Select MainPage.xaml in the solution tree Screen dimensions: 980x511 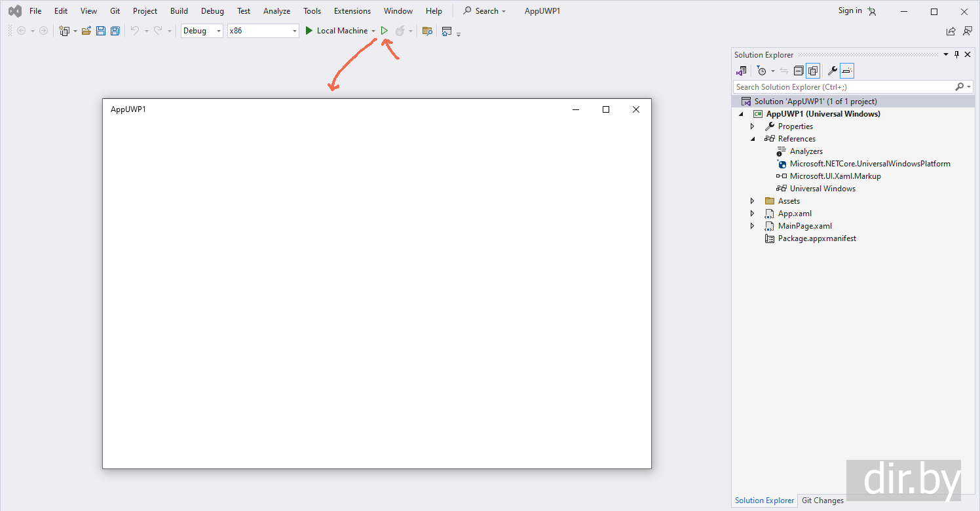coord(804,226)
